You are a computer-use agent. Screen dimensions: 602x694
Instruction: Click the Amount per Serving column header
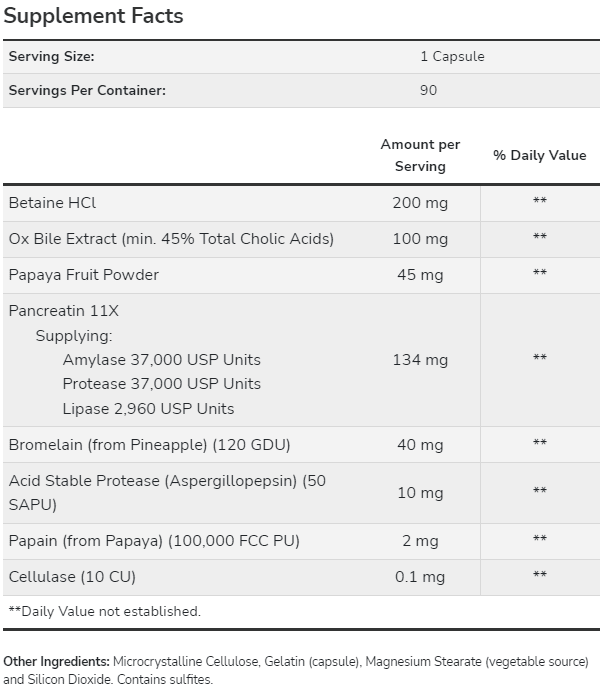(x=420, y=155)
